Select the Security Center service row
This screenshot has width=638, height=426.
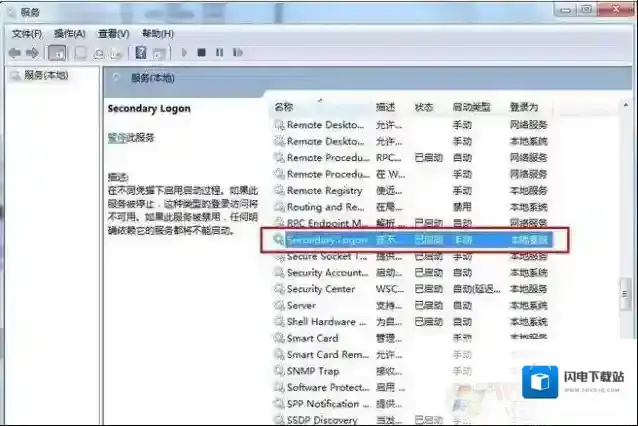(320, 289)
